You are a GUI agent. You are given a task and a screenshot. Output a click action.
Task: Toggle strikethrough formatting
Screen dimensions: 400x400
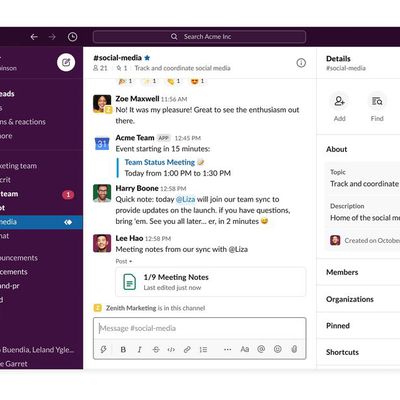pos(156,349)
